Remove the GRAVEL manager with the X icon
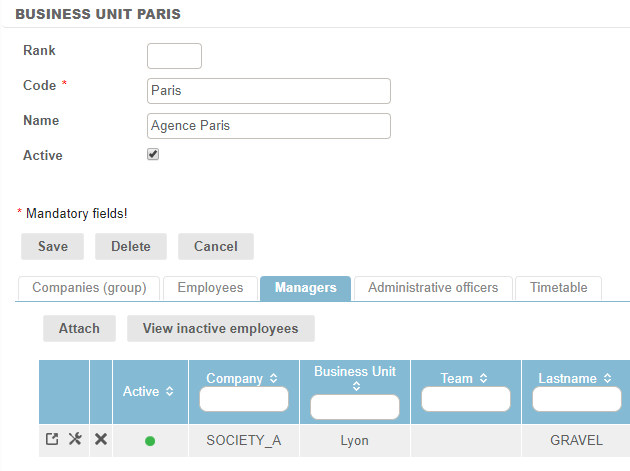630x471 pixels. click(x=100, y=439)
